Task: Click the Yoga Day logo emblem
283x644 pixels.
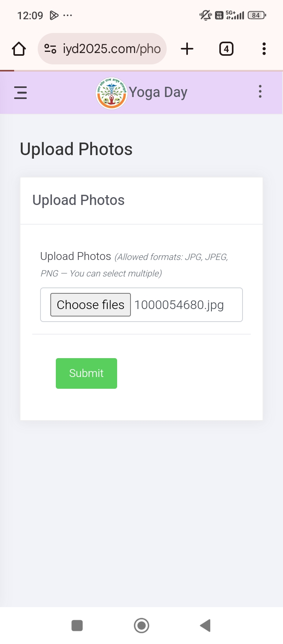Action: tap(112, 93)
